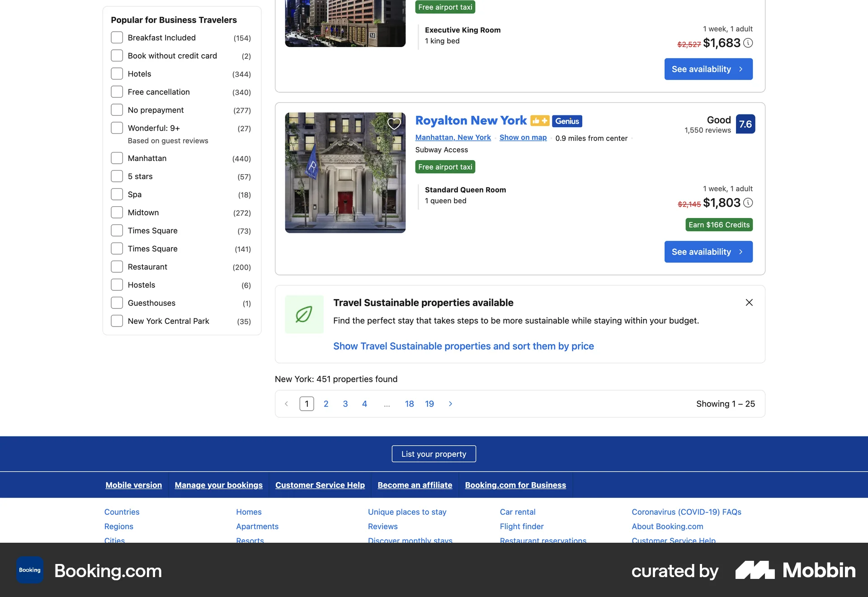The height and width of the screenshot is (597, 868).
Task: Click the Earn $166 Credits badge
Action: [x=719, y=224]
